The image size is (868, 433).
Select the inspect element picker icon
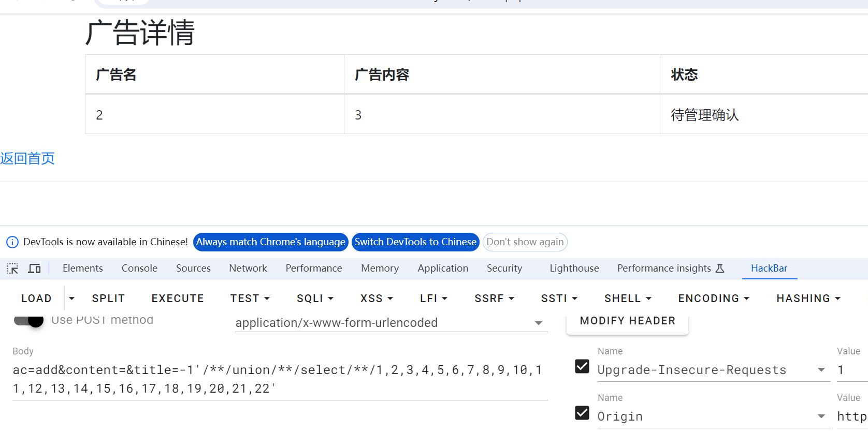pos(12,268)
